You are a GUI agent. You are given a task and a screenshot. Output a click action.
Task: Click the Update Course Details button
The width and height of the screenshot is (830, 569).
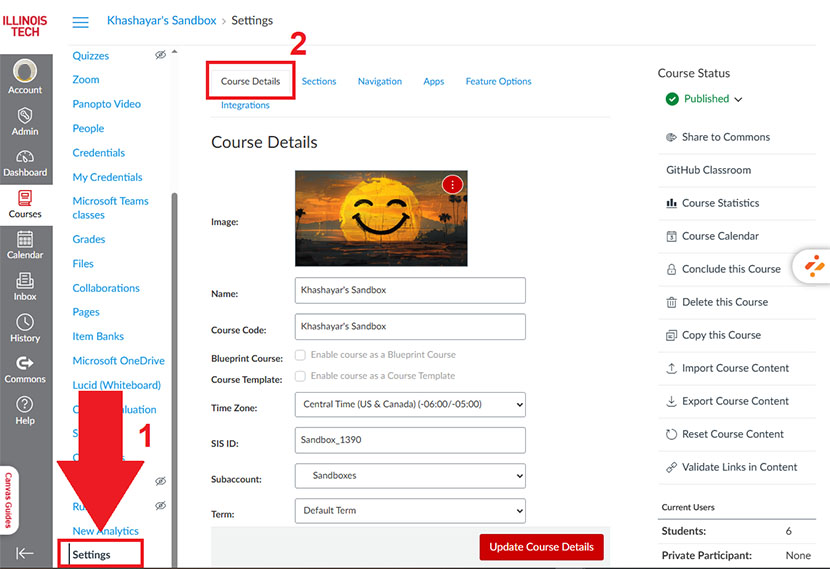541,547
